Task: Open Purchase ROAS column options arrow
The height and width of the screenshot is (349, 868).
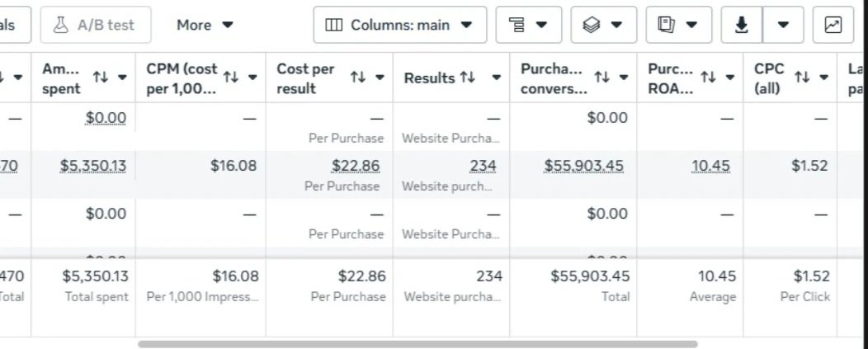Action: [x=730, y=77]
